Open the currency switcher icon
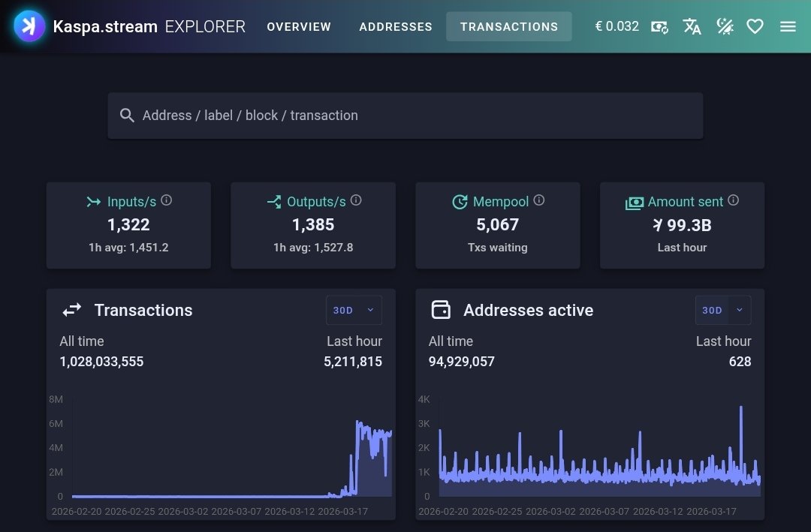Image resolution: width=811 pixels, height=532 pixels. click(659, 27)
